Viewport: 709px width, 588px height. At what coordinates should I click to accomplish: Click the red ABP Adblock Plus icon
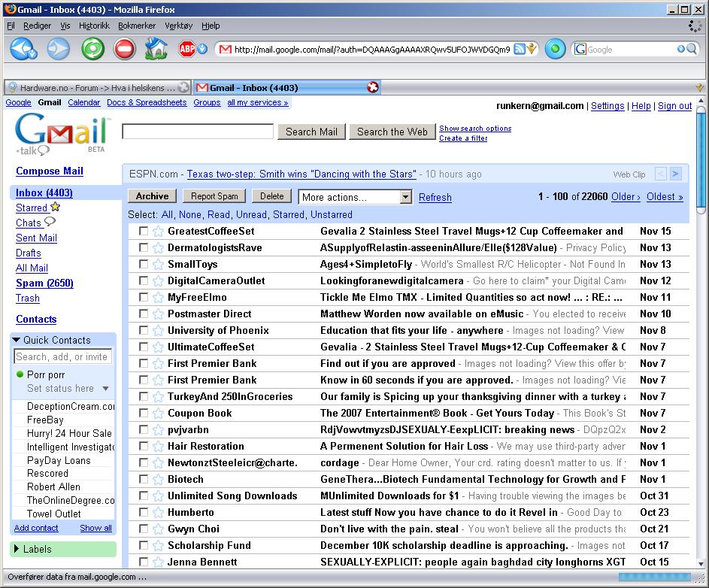click(186, 49)
